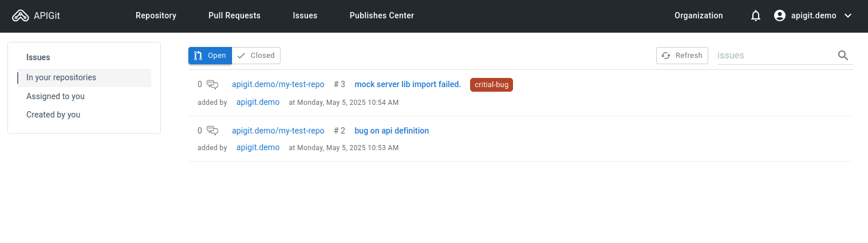This screenshot has width=868, height=243.
Task: Click the APIGit logo icon
Action: coord(20,16)
